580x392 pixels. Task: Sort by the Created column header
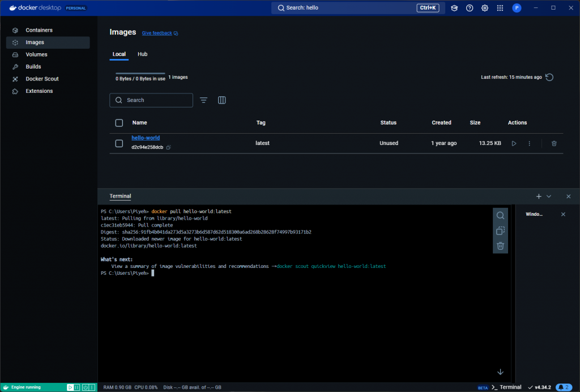tap(441, 123)
